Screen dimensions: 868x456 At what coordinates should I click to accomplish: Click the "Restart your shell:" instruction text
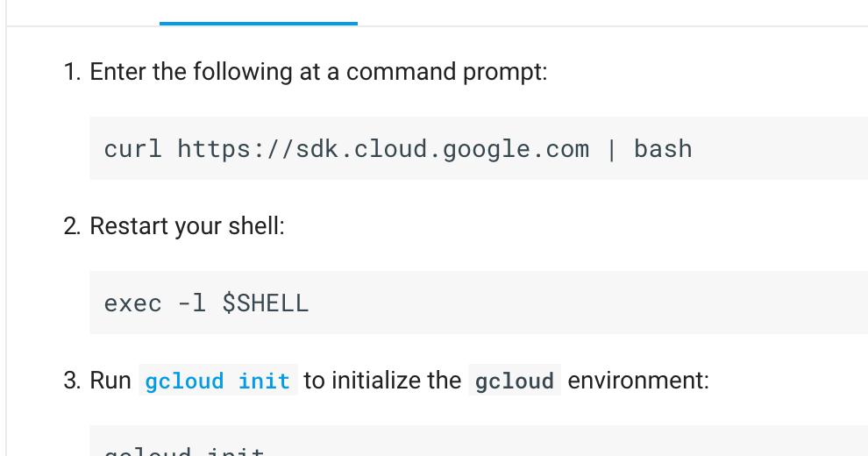click(x=187, y=226)
